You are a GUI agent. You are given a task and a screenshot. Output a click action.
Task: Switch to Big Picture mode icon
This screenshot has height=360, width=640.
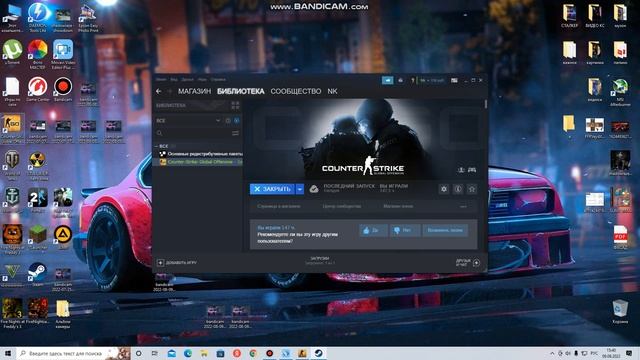(454, 80)
